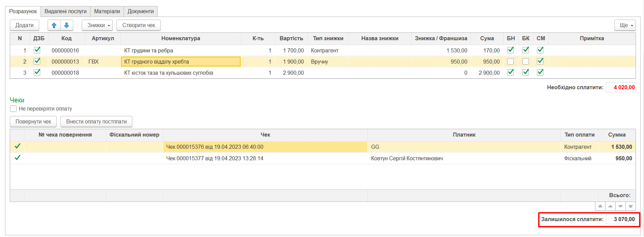This screenshot has height=237, width=644.
Task: Open the Знижки dropdown menu
Action: click(97, 25)
